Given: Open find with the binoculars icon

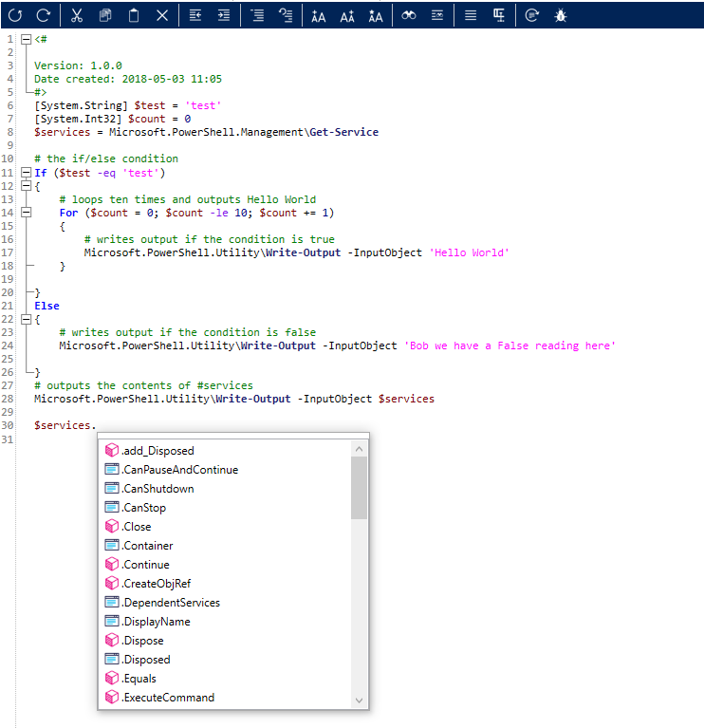Looking at the screenshot, I should tap(409, 15).
